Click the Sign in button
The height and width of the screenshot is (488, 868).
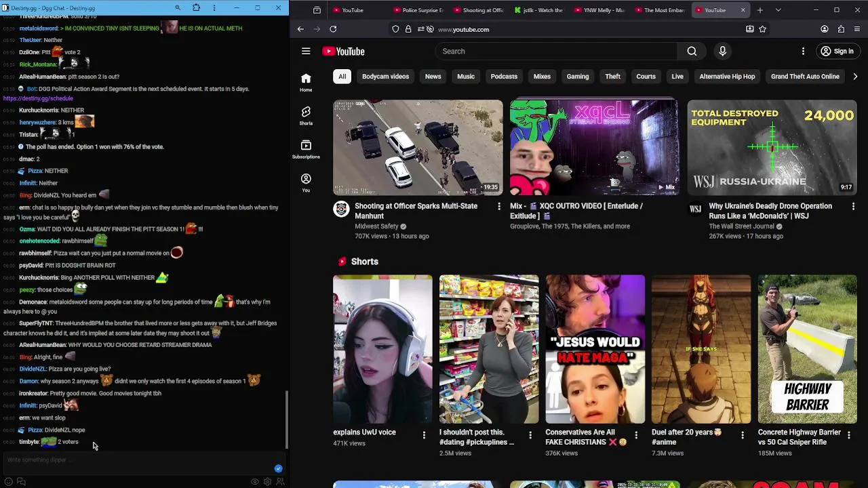pos(837,52)
